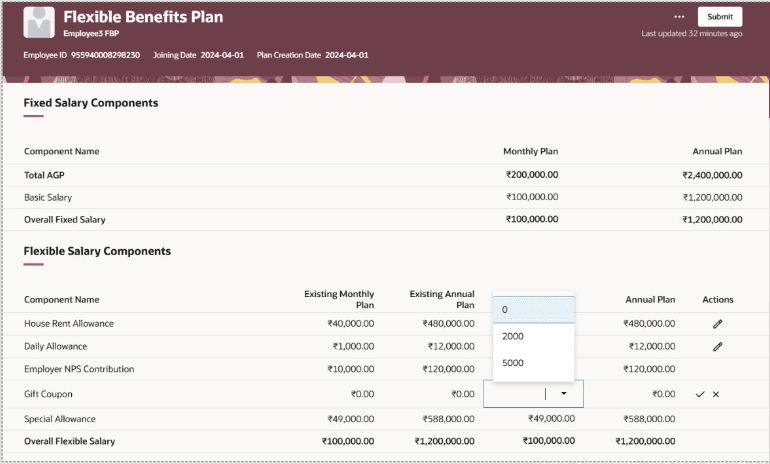The height and width of the screenshot is (464, 770).
Task: Click the Employer NPS Contribution label
Action: click(x=79, y=369)
